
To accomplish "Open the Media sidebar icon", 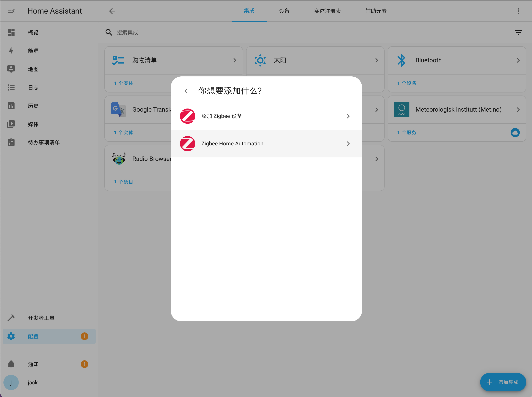I will click(11, 124).
